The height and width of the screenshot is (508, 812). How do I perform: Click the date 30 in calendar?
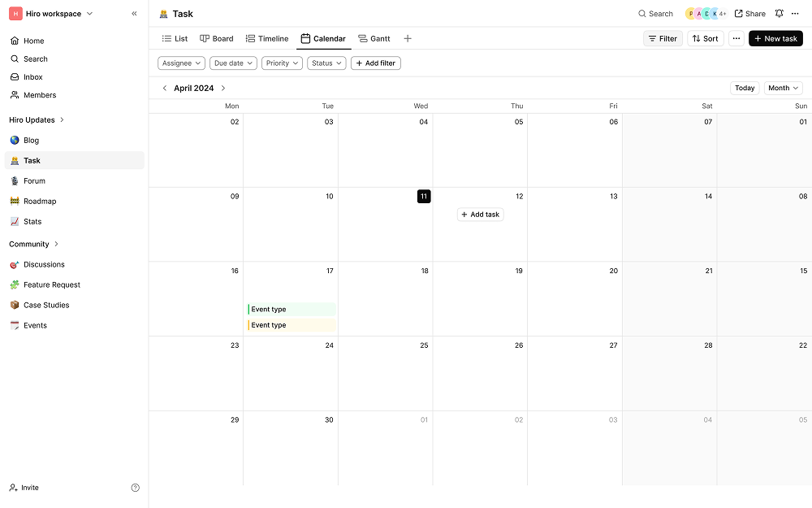[x=329, y=420]
